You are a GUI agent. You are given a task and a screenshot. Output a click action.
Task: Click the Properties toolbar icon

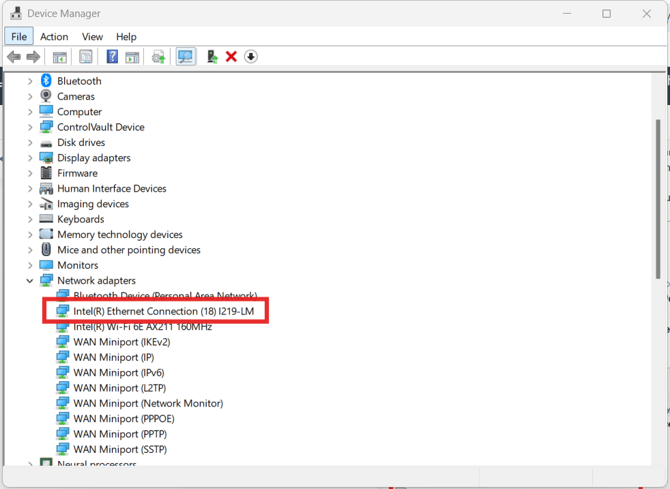point(86,57)
